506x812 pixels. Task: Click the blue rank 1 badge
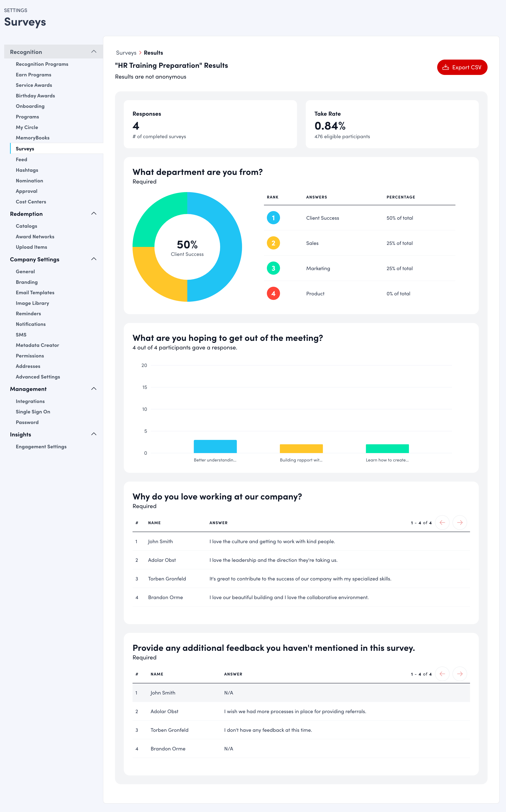pyautogui.click(x=273, y=218)
